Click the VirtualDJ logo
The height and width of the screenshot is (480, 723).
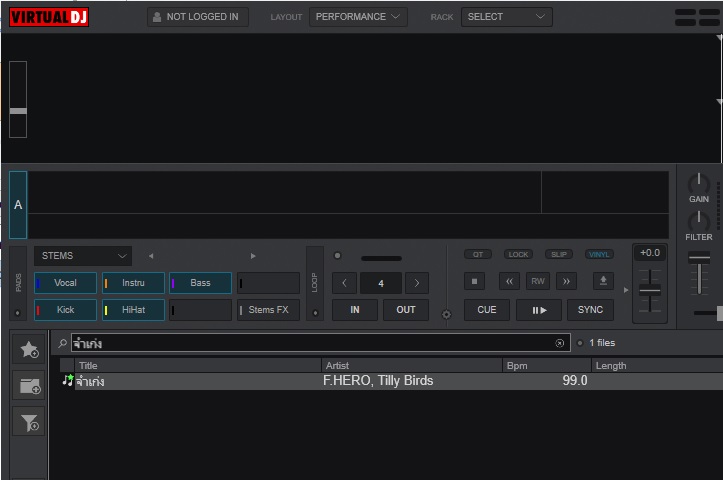pos(48,17)
